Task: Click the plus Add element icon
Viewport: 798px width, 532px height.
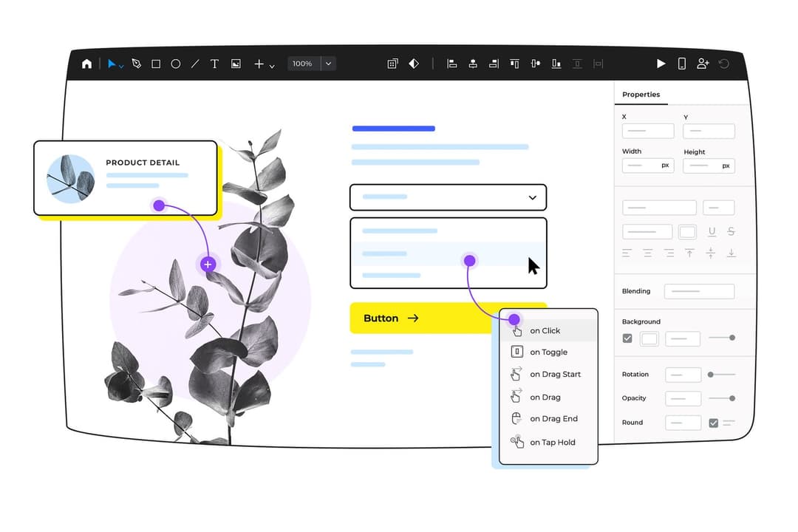Action: (x=259, y=64)
